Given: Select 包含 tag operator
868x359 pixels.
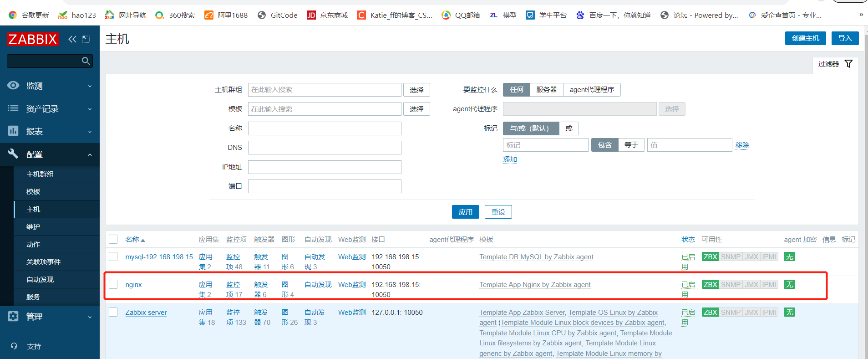Looking at the screenshot, I should (605, 145).
